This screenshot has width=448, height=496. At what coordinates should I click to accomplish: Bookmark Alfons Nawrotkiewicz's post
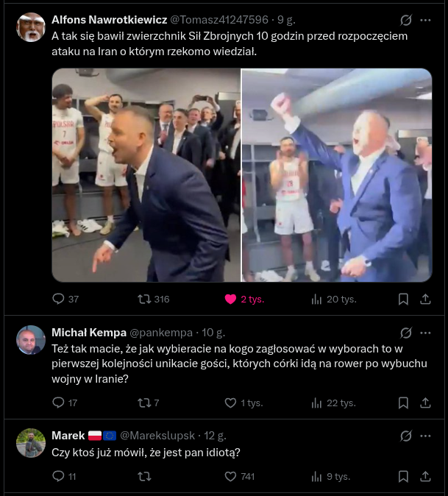pyautogui.click(x=403, y=299)
